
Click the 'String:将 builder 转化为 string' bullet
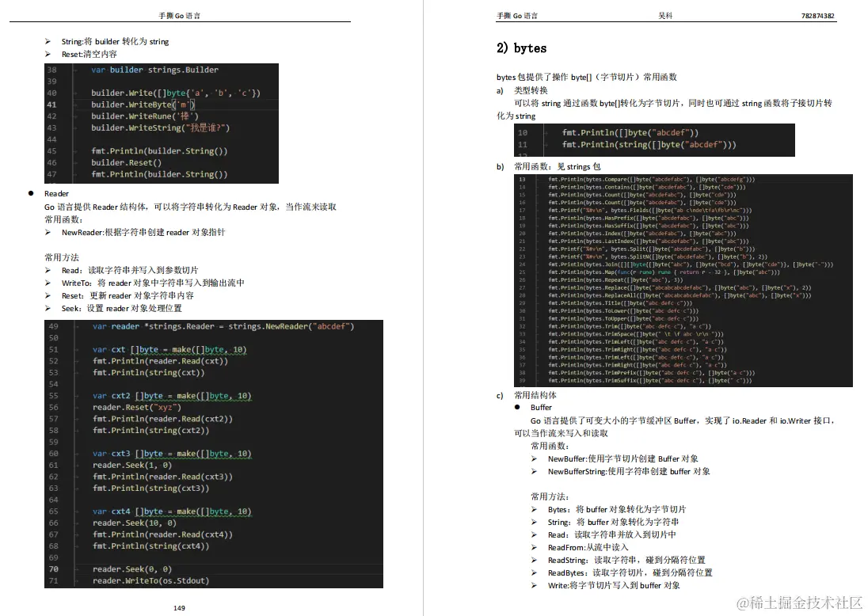(115, 41)
